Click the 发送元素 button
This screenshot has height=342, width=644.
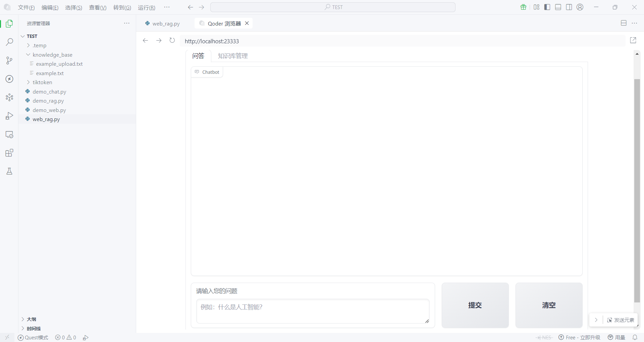click(621, 320)
